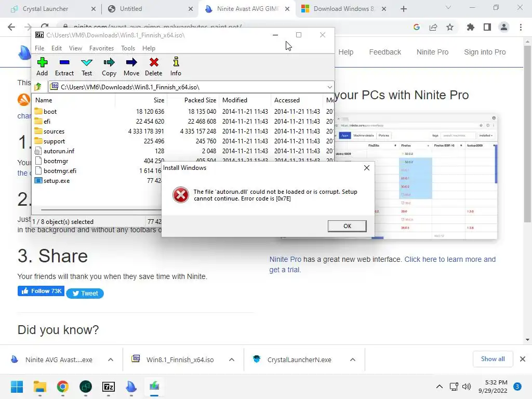Open the Ninite Feedback link
This screenshot has height=399, width=532.
point(385,52)
